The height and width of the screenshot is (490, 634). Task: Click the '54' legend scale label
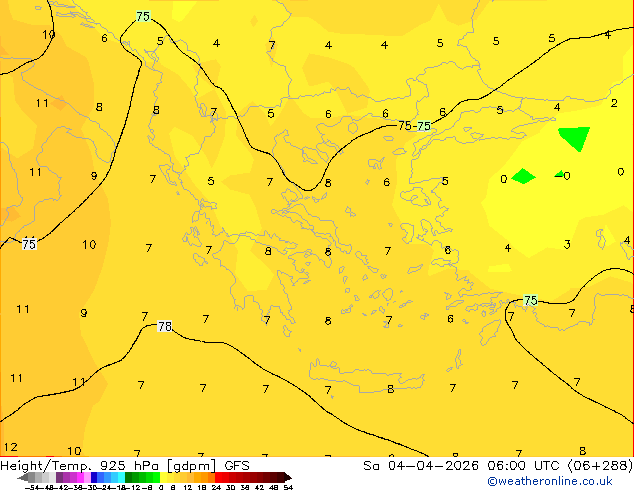coord(288,487)
